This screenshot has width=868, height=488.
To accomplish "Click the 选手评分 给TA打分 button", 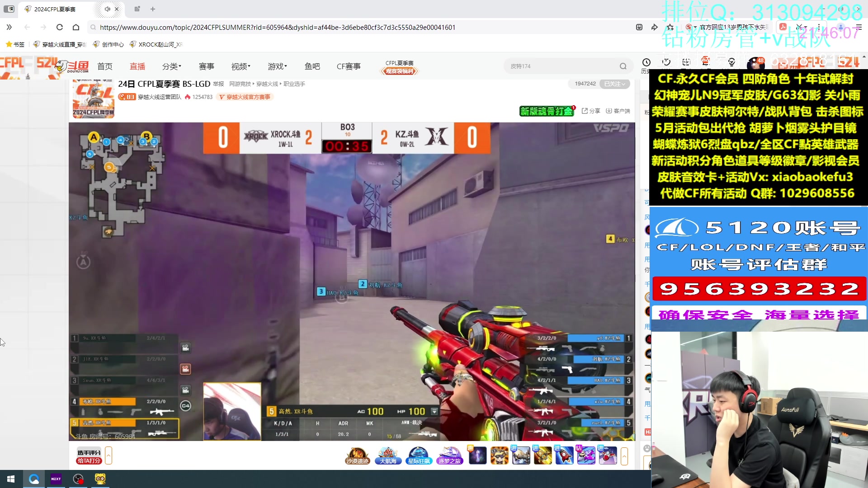I will coord(89,456).
